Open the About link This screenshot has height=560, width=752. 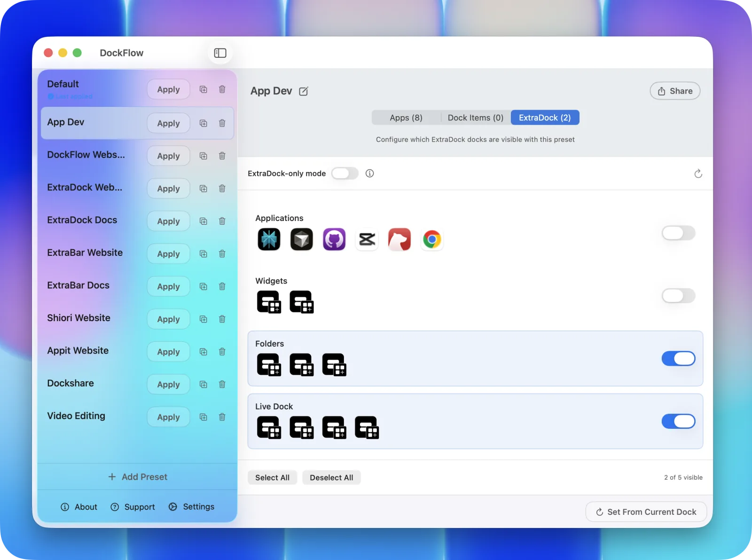[79, 507]
